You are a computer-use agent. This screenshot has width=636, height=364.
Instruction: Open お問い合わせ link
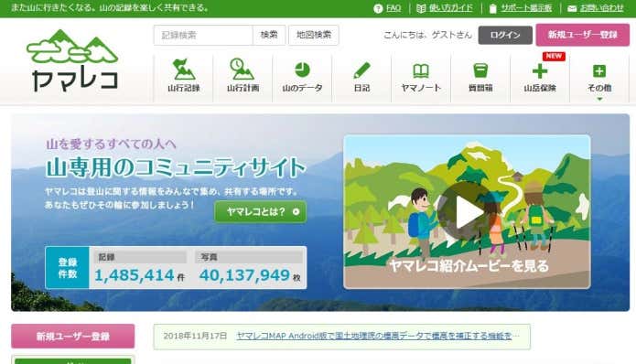tap(601, 8)
